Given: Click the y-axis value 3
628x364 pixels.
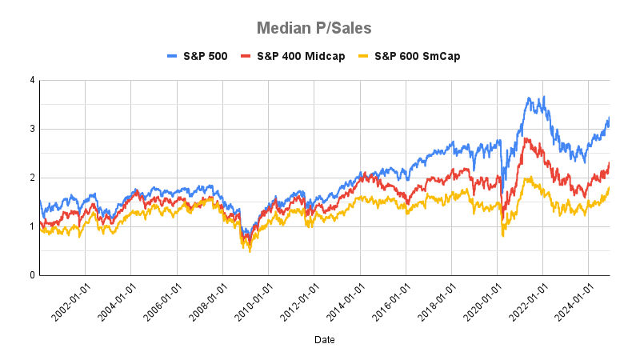Looking at the screenshot, I should (31, 129).
